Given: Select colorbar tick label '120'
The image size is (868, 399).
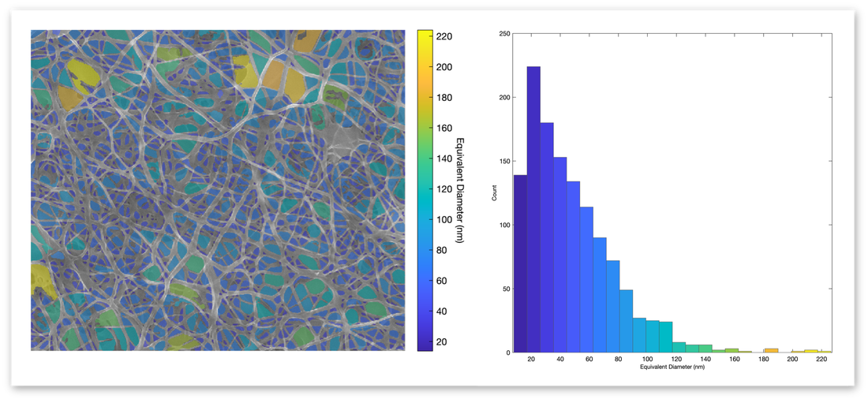Looking at the screenshot, I should [x=444, y=189].
